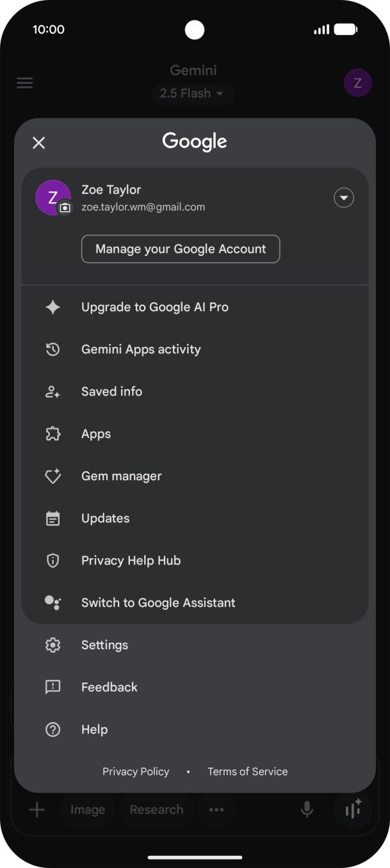Open the Terms of Service link
Image resolution: width=390 pixels, height=868 pixels.
[x=247, y=771]
